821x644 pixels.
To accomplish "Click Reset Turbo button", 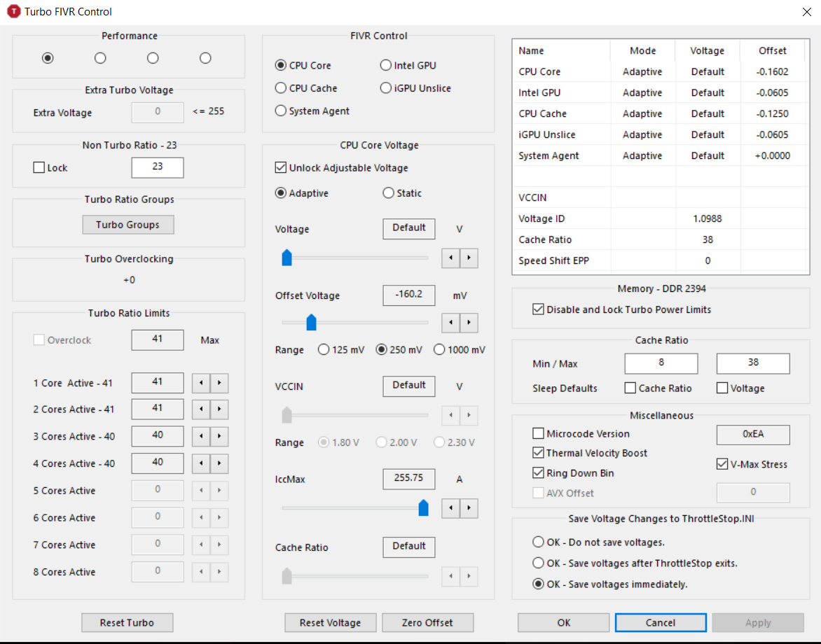I will click(x=127, y=622).
